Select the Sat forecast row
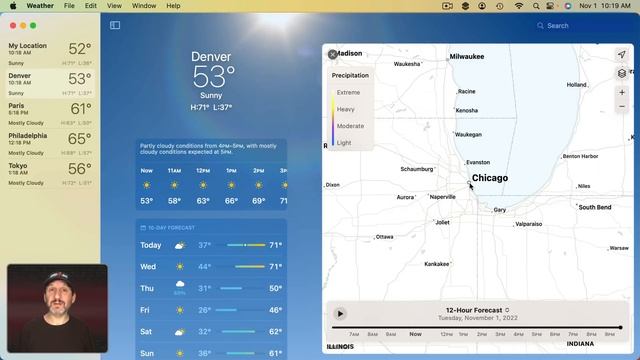The height and width of the screenshot is (360, 640). (211, 332)
